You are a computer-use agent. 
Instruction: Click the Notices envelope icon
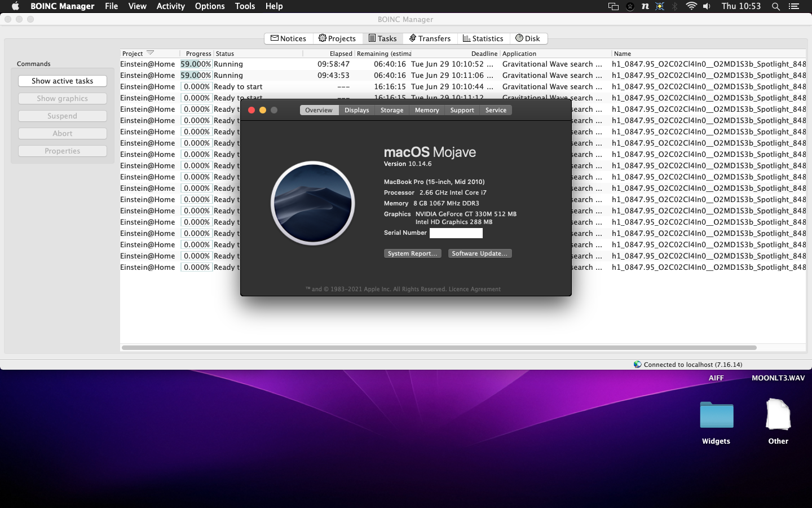[275, 38]
